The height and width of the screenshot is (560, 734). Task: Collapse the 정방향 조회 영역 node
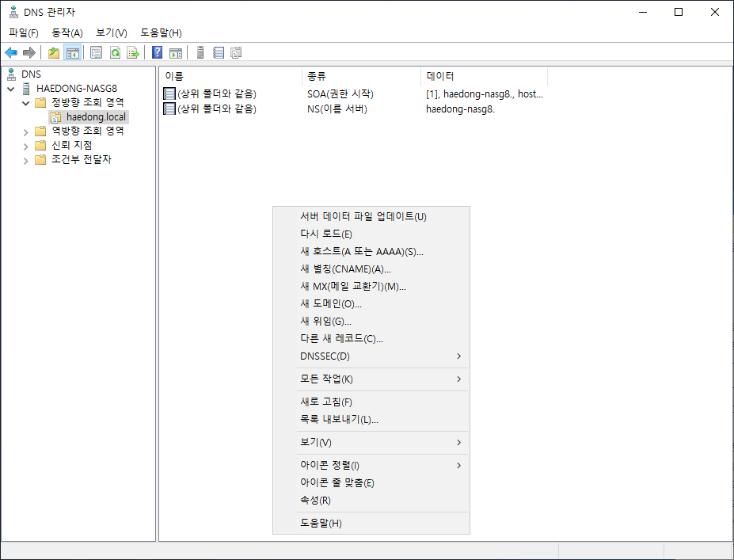click(x=26, y=102)
